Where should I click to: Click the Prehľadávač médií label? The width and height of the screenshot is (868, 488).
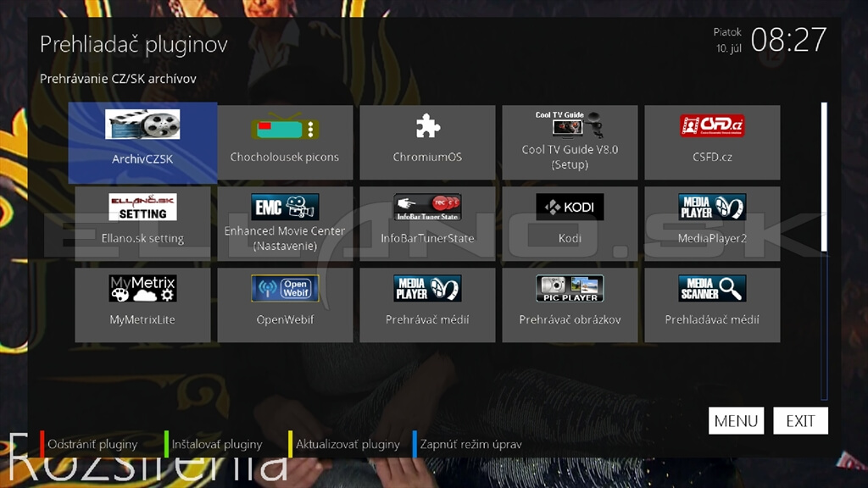point(712,319)
